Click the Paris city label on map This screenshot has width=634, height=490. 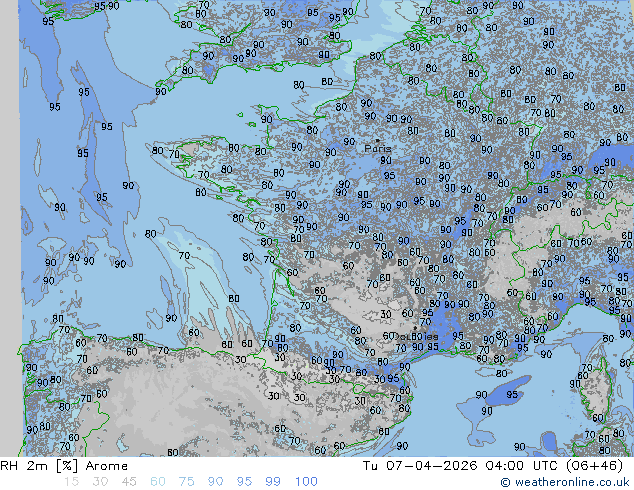pyautogui.click(x=378, y=149)
